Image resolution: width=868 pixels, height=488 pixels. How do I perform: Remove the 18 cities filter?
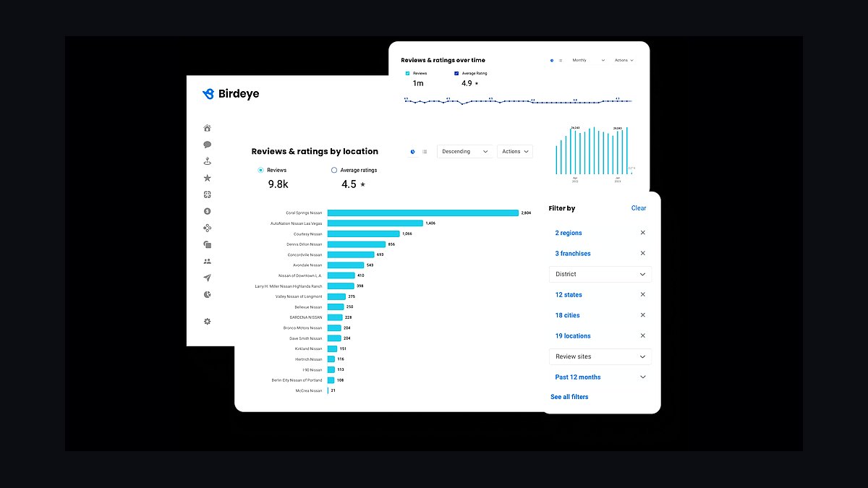[x=642, y=315]
